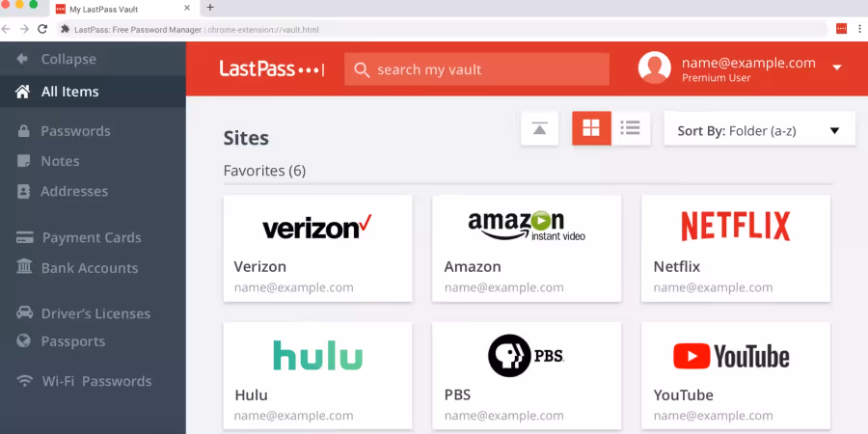The image size is (868, 434).
Task: Click the Sites heading
Action: tap(246, 138)
